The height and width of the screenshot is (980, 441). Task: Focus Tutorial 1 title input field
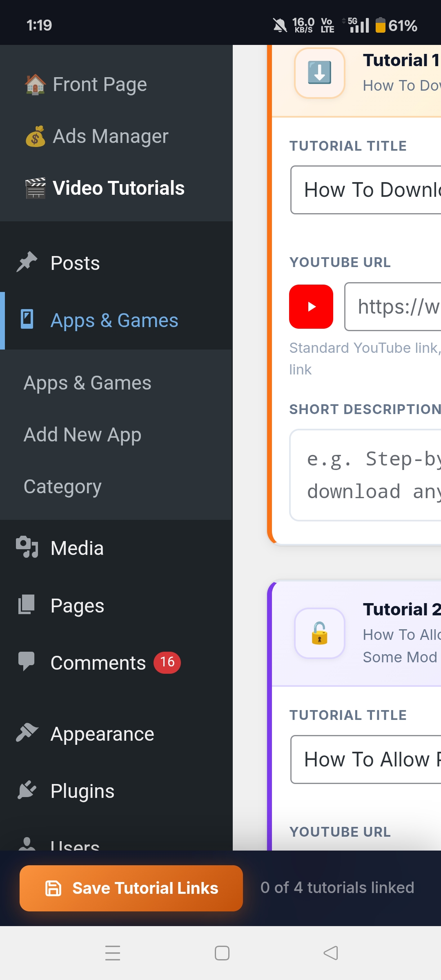(366, 190)
